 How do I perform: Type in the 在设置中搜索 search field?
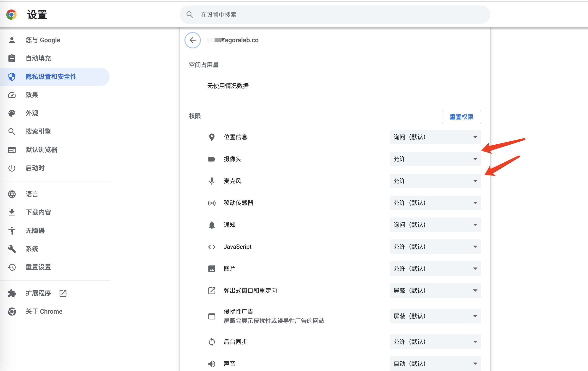[x=335, y=15]
